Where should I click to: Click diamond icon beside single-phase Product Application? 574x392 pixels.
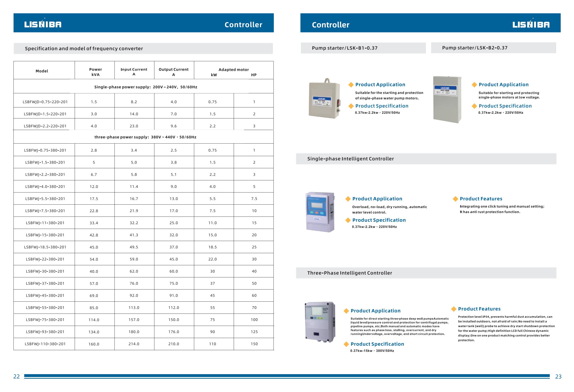(348, 199)
